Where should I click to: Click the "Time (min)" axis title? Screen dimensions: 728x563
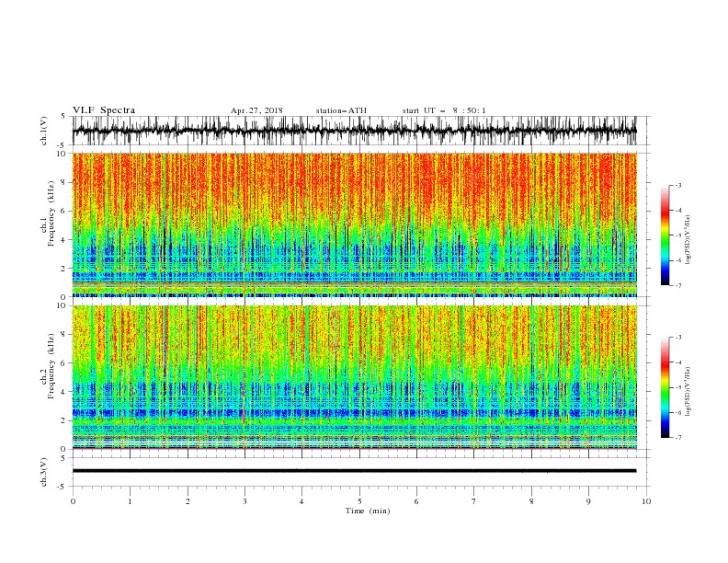coord(368,511)
